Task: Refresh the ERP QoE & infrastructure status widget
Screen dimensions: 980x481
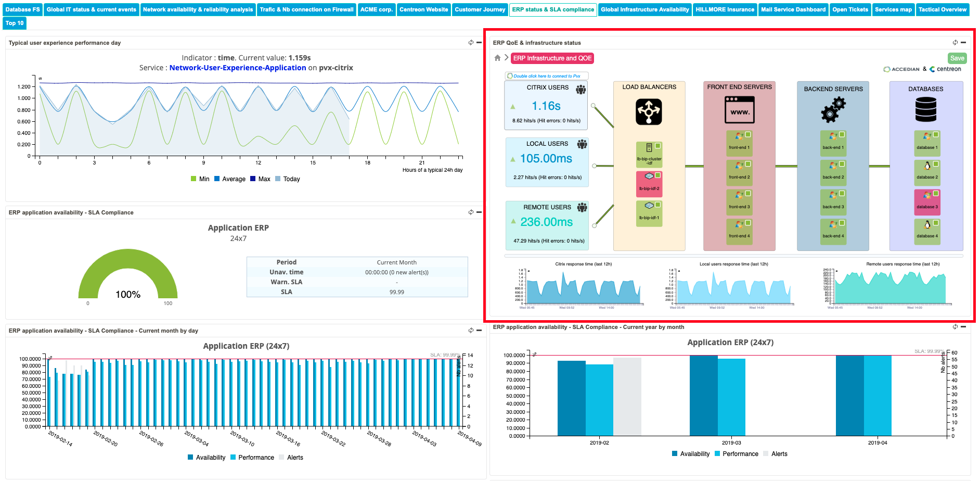Action: coord(955,43)
